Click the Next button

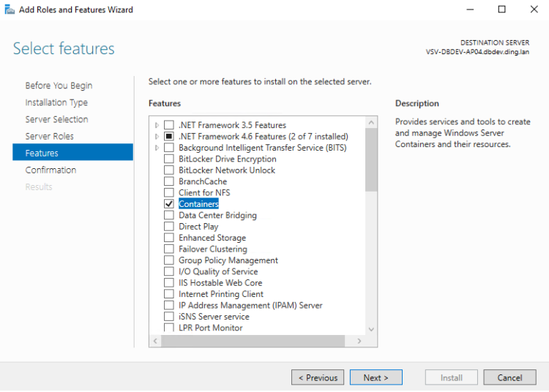click(376, 377)
